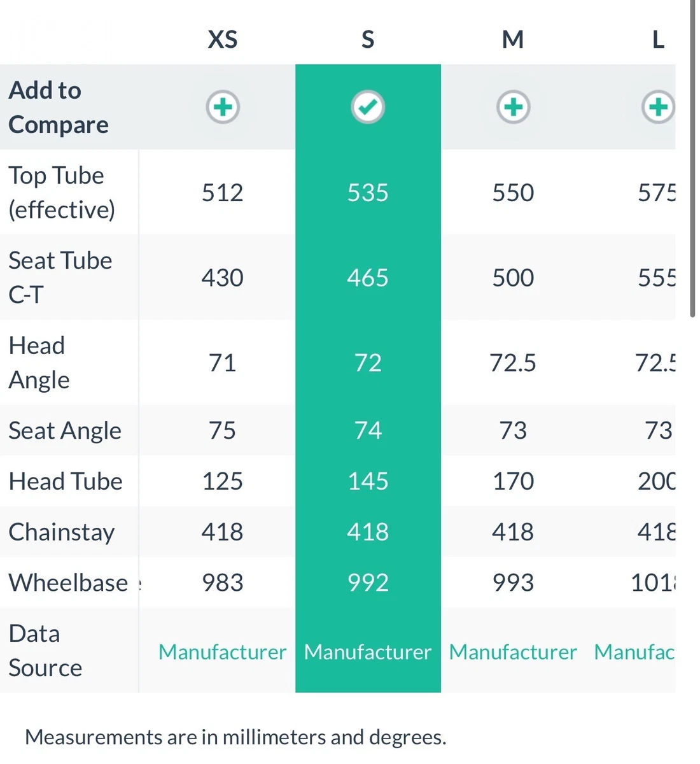Click the Wheelbase row label
The width and height of the screenshot is (700, 764).
[x=68, y=583]
